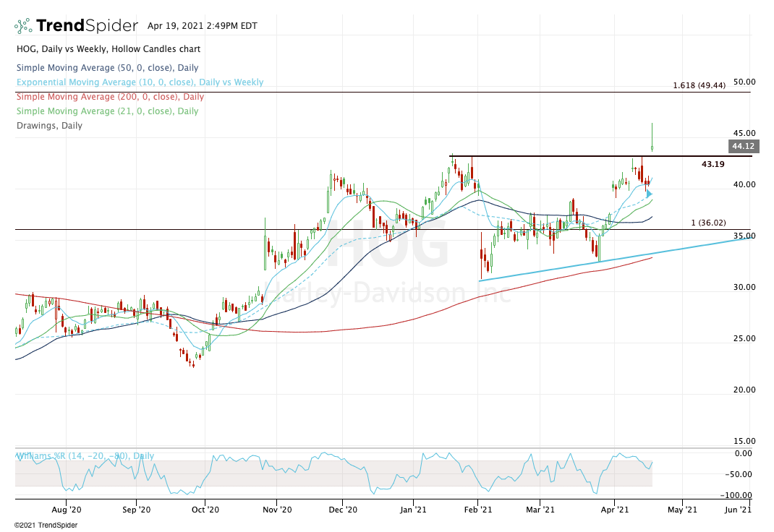Open the HOG Daily vs Weekly chart title
774x532 pixels.
click(x=108, y=49)
